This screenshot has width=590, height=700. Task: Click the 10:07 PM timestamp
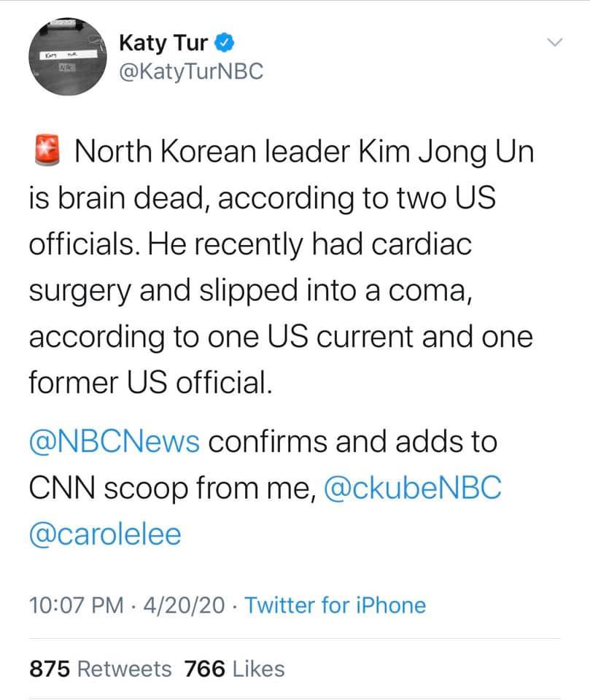click(x=77, y=606)
